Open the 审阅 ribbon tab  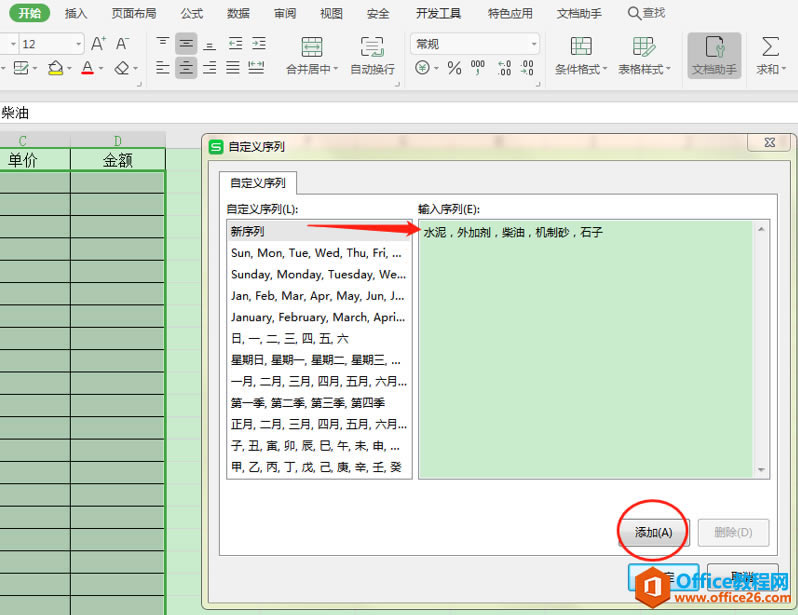[x=285, y=14]
